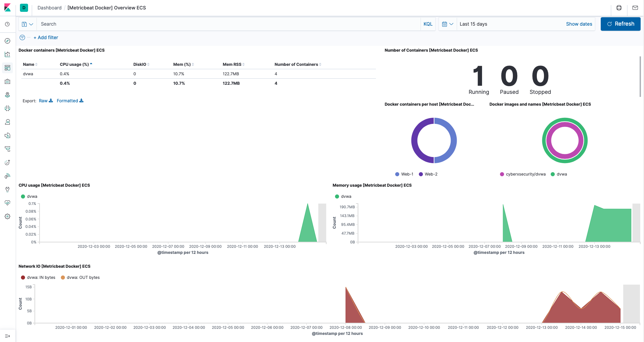The image size is (644, 342).
Task: Open APM from the sidebar icon
Action: tap(7, 149)
